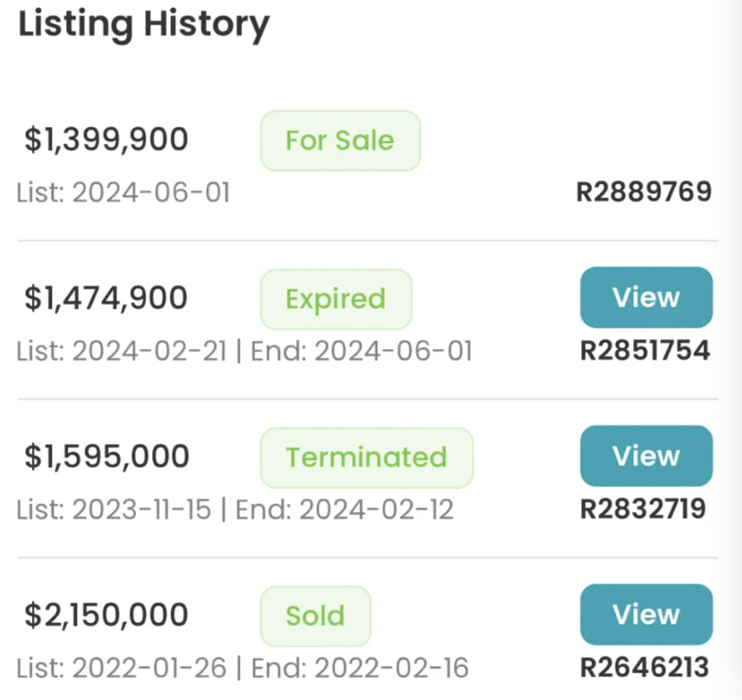This screenshot has width=742, height=700.
Task: Click the Listing History heading
Action: 144,25
